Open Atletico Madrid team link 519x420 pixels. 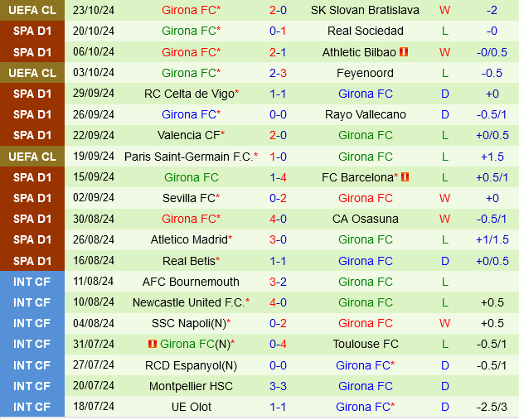(188, 239)
